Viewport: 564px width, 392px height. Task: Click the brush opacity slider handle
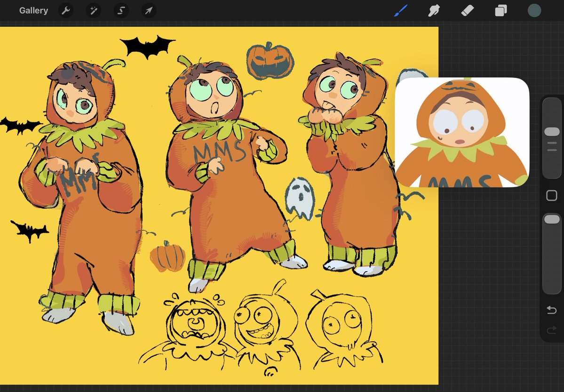tap(552, 219)
